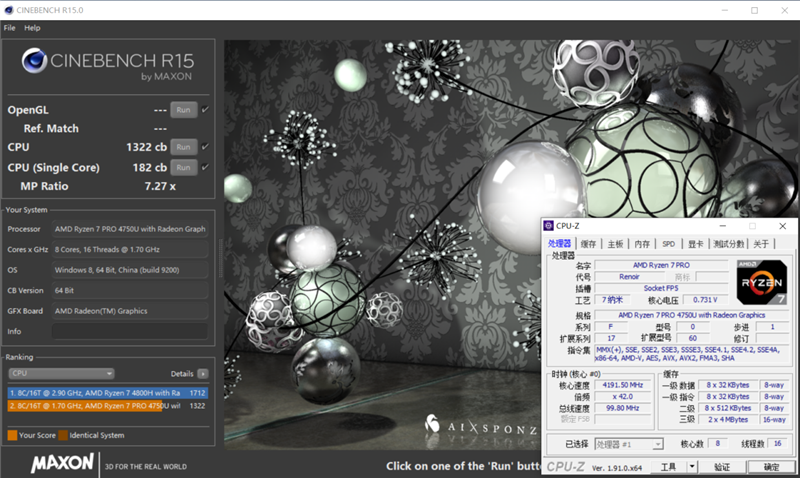The width and height of the screenshot is (800, 478).
Task: Click the CB Version 64 Bit field
Action: (130, 290)
